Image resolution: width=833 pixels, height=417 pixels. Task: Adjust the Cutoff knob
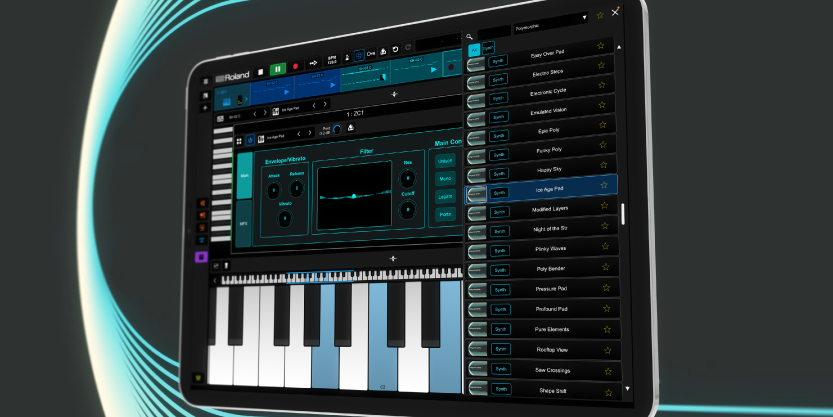coord(408,210)
